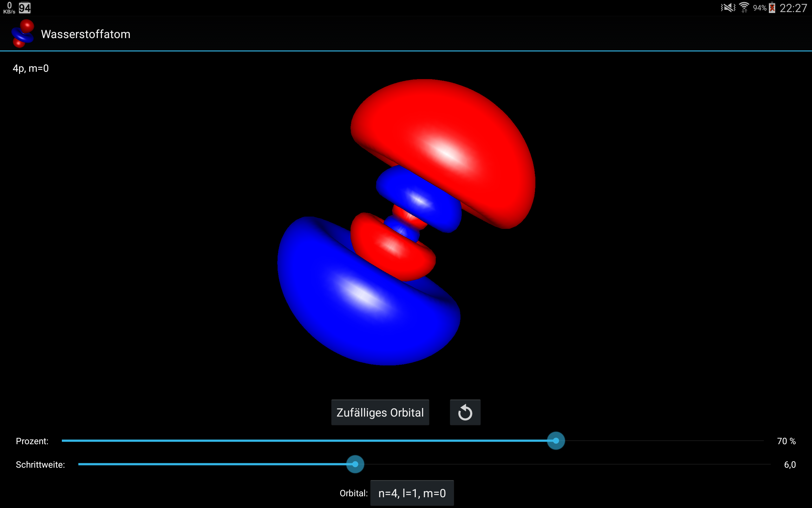The width and height of the screenshot is (812, 508).
Task: Click the 70 % value text
Action: (x=786, y=441)
